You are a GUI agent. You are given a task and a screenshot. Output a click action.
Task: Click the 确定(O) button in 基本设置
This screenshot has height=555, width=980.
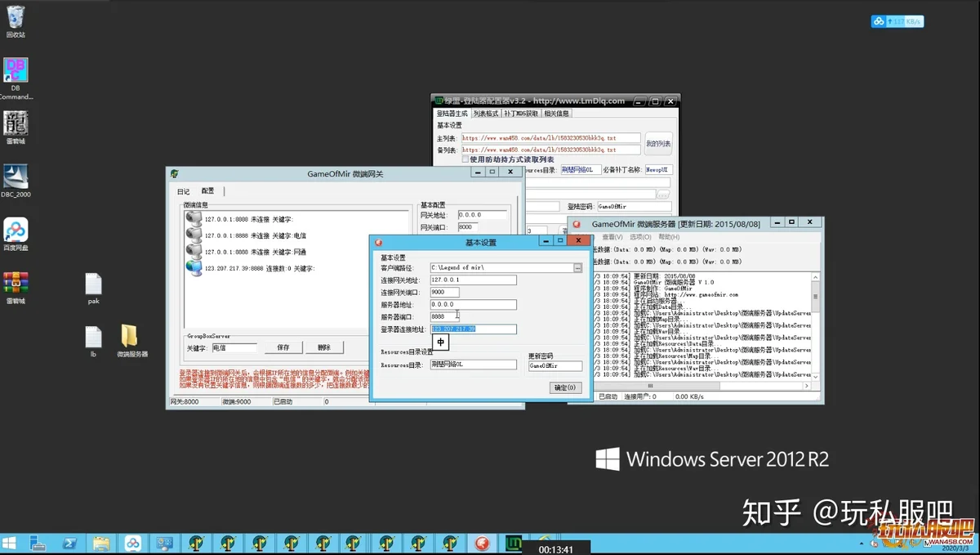(565, 387)
